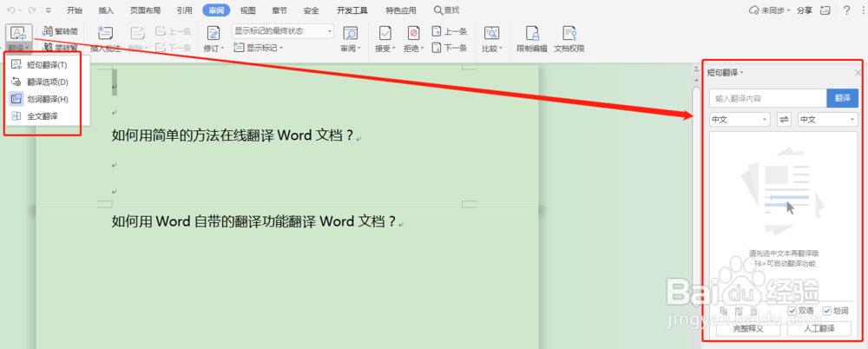Switch to the 页面布局 tab
This screenshot has height=349, width=868.
[x=145, y=10]
